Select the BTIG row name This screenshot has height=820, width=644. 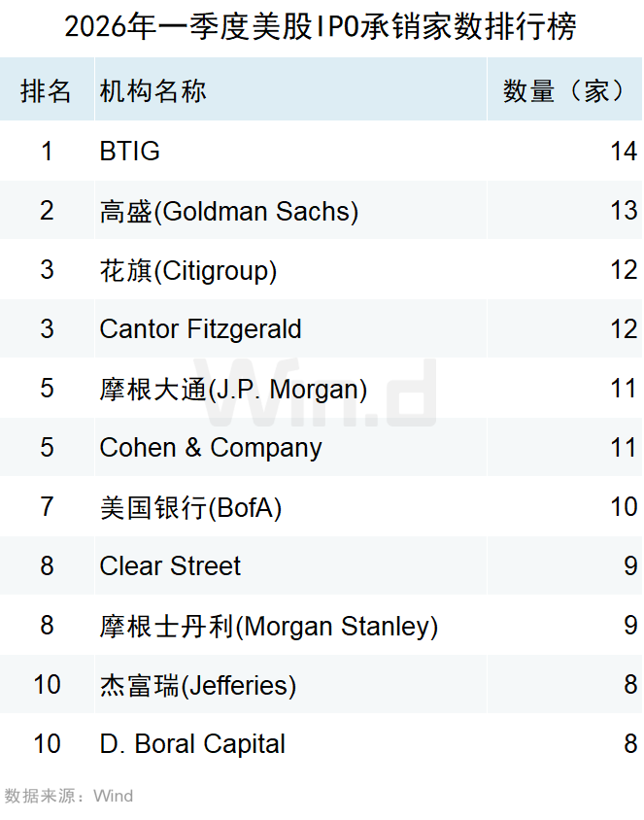click(x=129, y=152)
